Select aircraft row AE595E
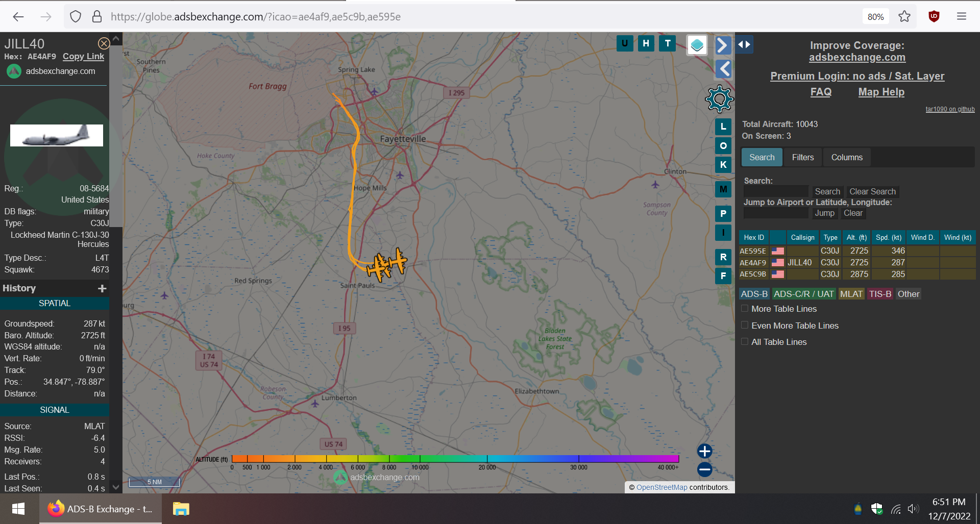 tap(857, 251)
